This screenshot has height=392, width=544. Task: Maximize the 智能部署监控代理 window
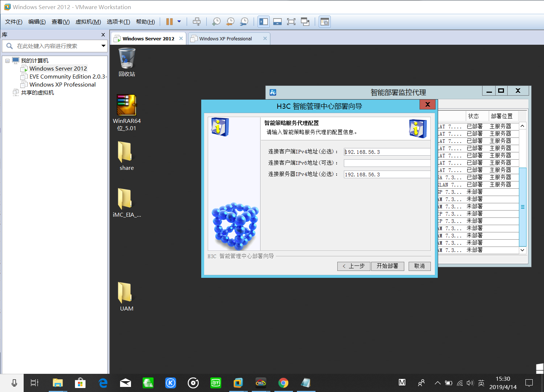(x=501, y=91)
